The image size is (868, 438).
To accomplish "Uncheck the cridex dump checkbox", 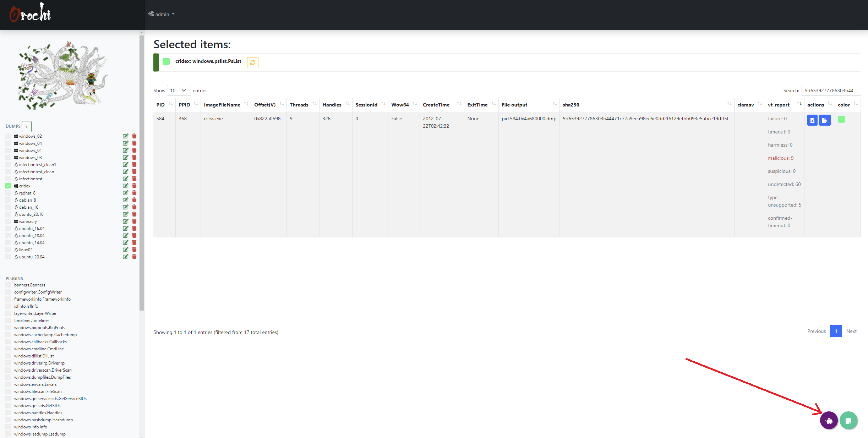I will (8, 186).
